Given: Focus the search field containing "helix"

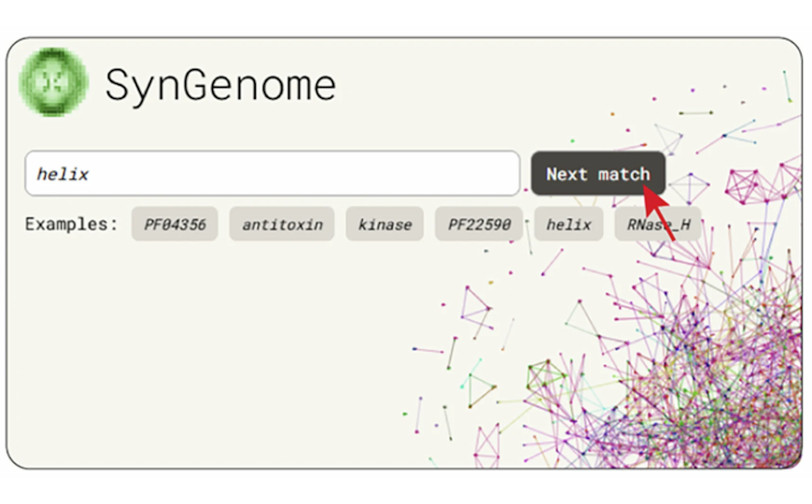Looking at the screenshot, I should (x=272, y=174).
